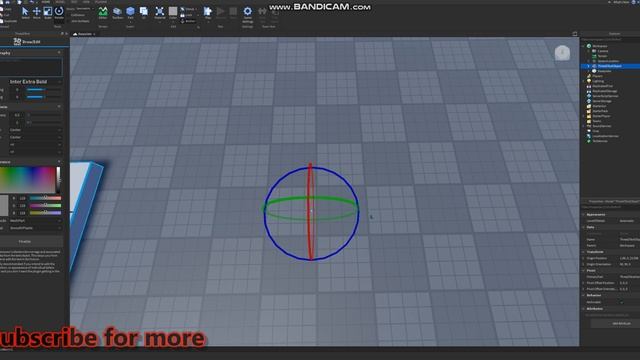The height and width of the screenshot is (360, 640).
Task: Select Camera in the Explorer
Action: pos(602,51)
